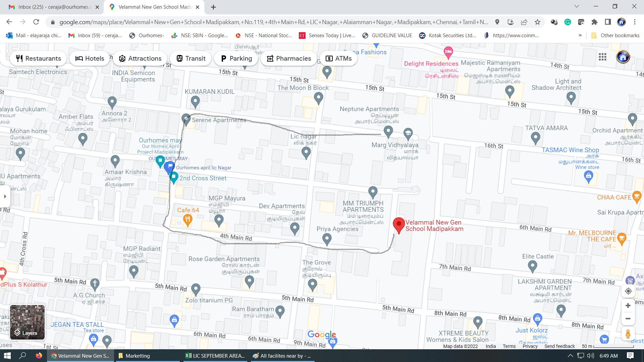Click the CHAA CAFE map marker
Screen dimensions: 644x362
(x=637, y=197)
